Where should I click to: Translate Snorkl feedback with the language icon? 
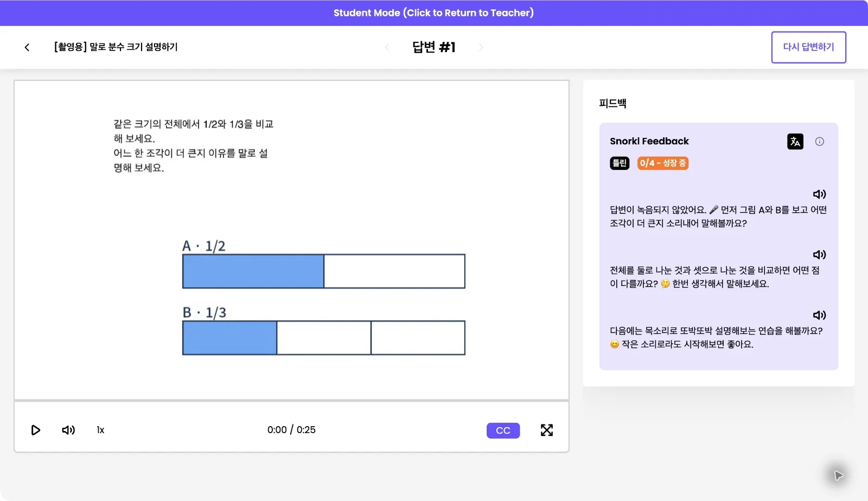pos(795,142)
